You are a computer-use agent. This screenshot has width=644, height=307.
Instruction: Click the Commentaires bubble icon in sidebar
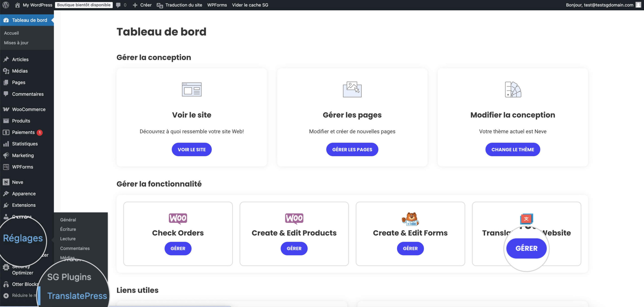(x=6, y=94)
